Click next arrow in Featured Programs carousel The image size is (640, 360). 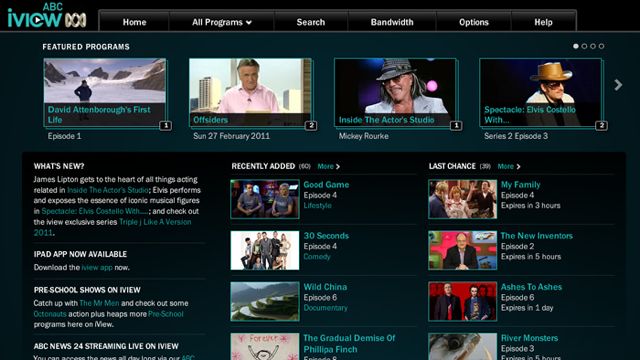[618, 85]
